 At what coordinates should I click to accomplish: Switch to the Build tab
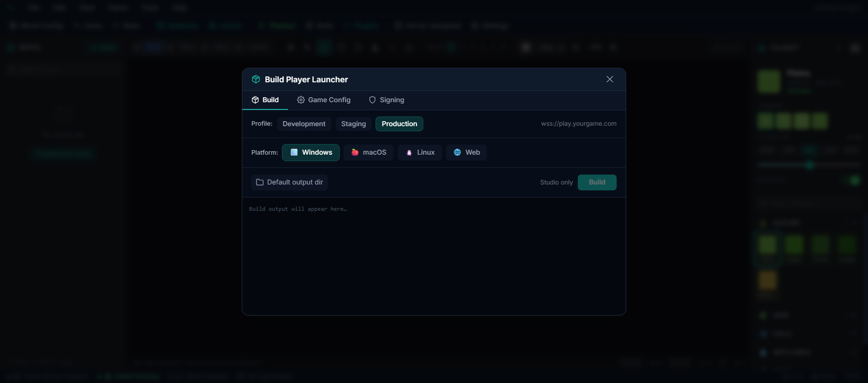coord(265,100)
